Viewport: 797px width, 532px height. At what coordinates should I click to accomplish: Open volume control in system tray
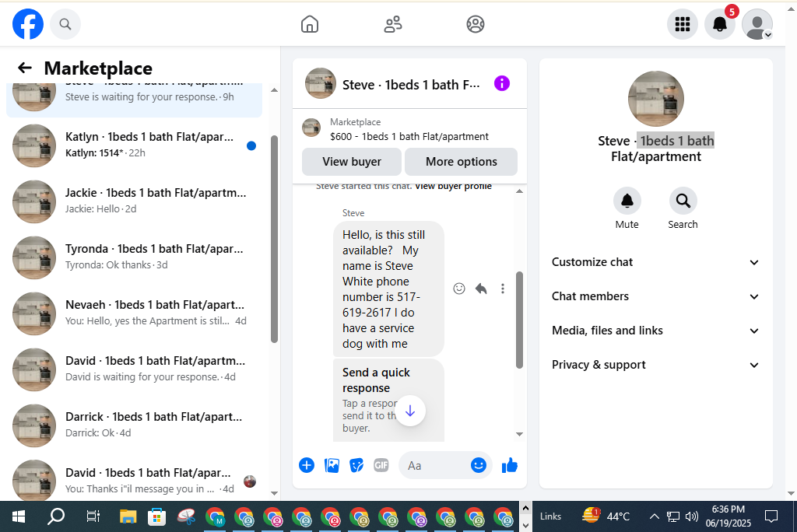click(691, 516)
